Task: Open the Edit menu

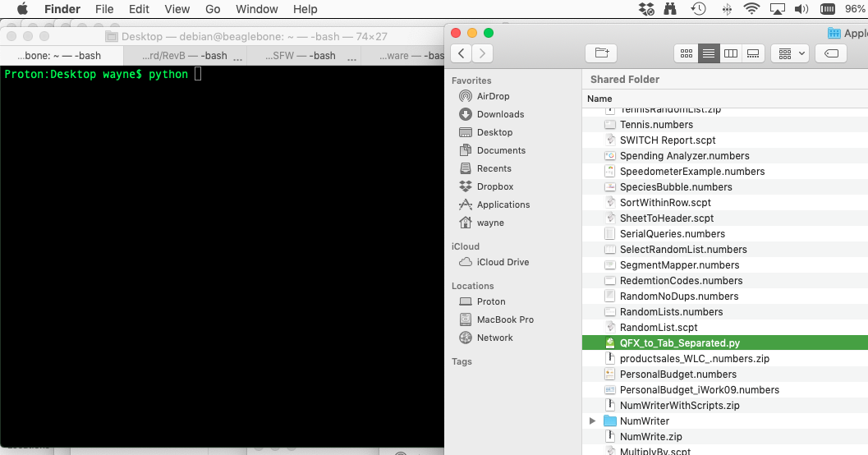Action: click(139, 9)
